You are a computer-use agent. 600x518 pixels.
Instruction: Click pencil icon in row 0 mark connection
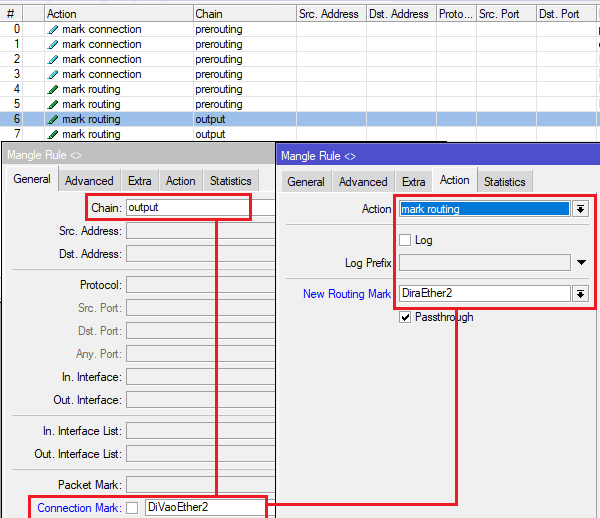point(53,29)
